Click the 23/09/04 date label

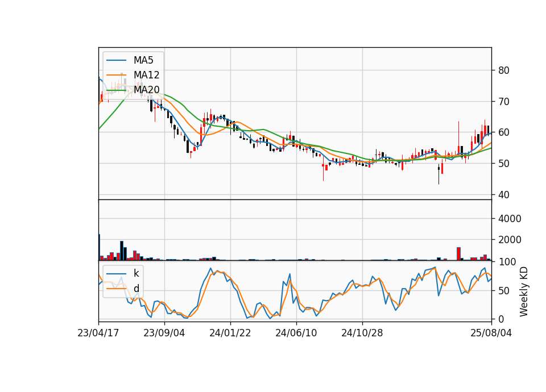coord(164,333)
